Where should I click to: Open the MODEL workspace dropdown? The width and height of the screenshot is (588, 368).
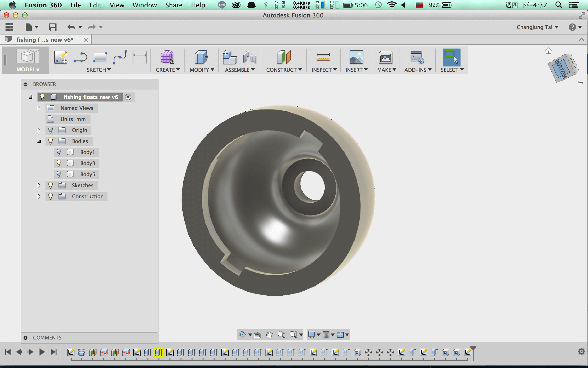[x=28, y=70]
